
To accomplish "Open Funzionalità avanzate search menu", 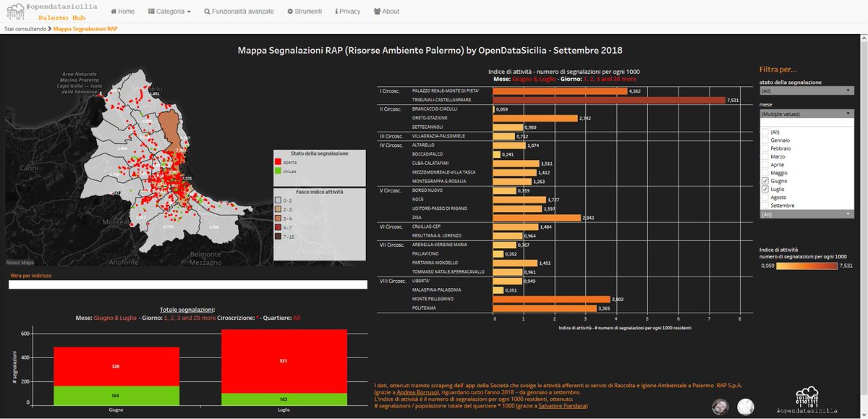I will [x=239, y=12].
